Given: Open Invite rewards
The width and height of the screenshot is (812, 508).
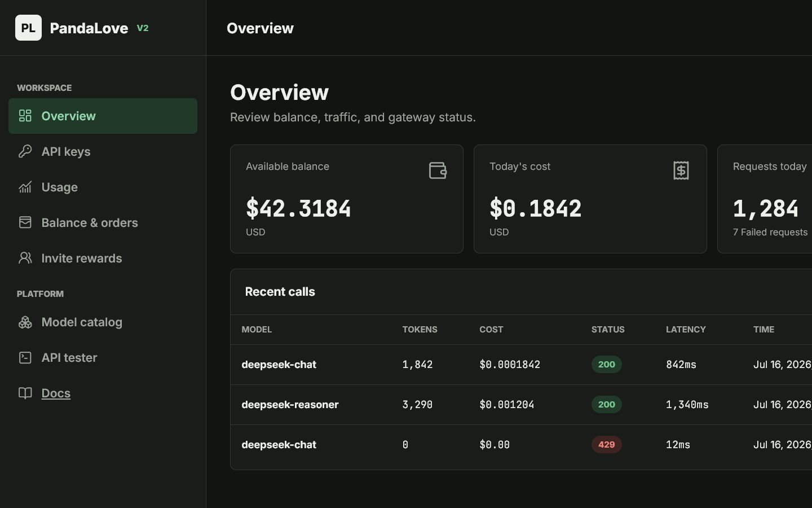Looking at the screenshot, I should click(103, 258).
